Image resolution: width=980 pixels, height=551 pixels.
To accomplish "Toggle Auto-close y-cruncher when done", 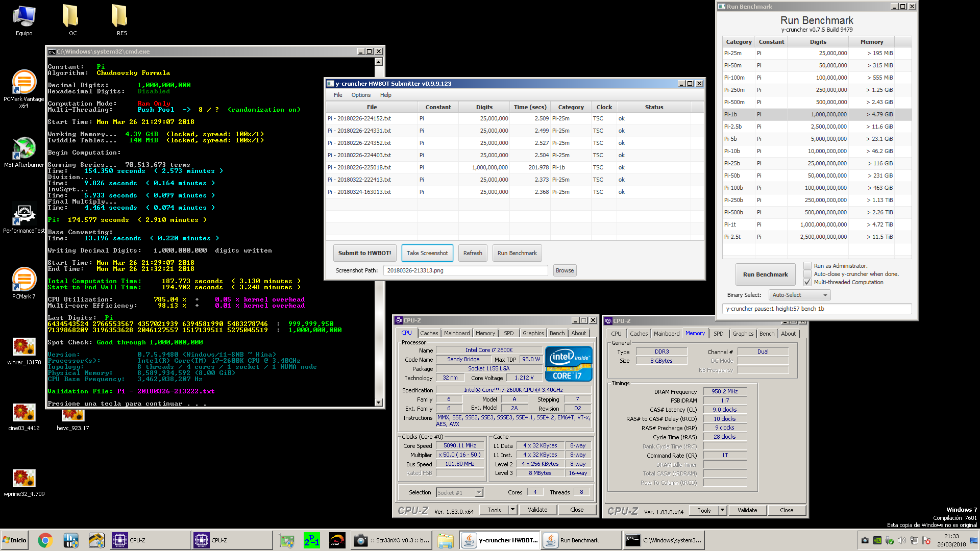I will pyautogui.click(x=807, y=274).
